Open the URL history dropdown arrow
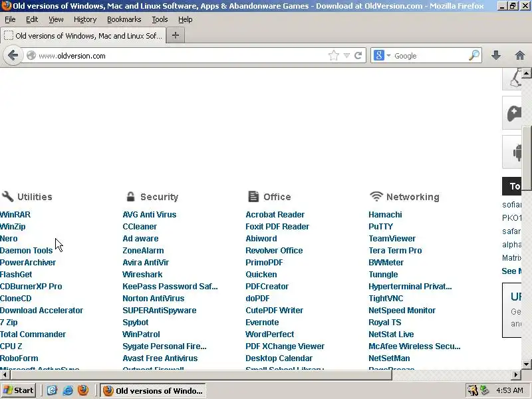 point(346,55)
